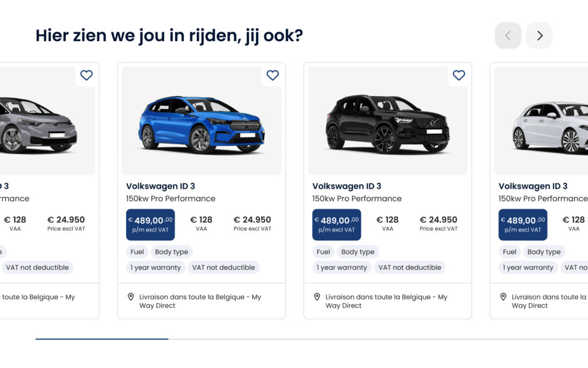
Task: Click 1 year warranty tag on blue car card
Action: (x=155, y=268)
